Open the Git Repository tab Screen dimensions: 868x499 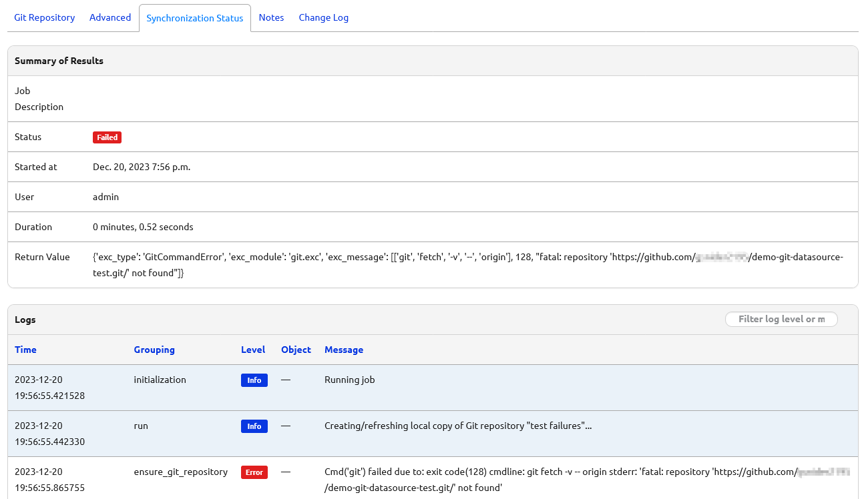point(45,18)
